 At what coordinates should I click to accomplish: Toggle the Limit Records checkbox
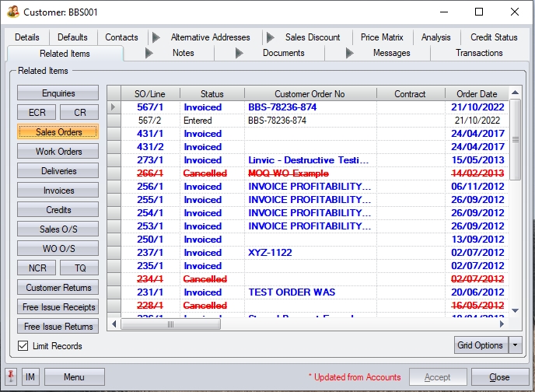click(x=23, y=346)
